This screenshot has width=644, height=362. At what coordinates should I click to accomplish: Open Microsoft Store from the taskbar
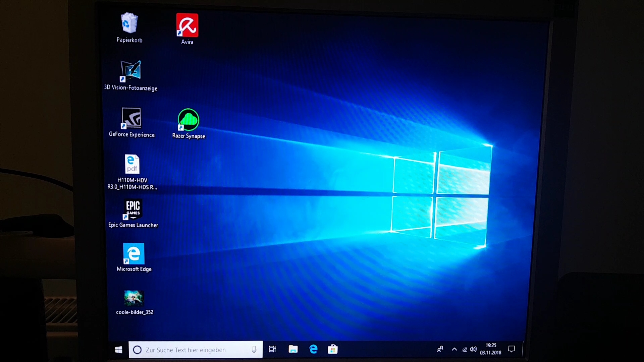click(x=333, y=349)
